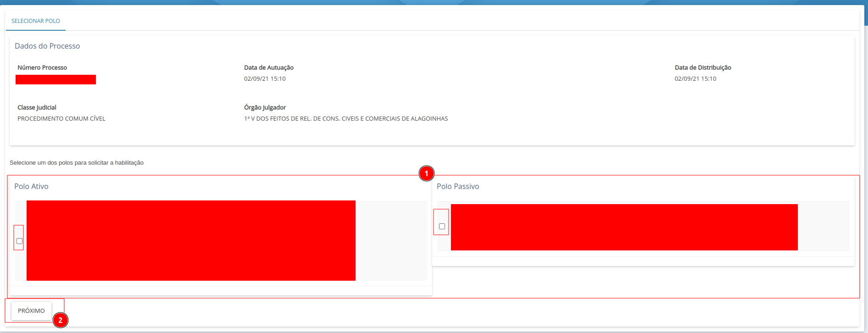
Task: Click the PRÓXIMO button
Action: tap(31, 311)
